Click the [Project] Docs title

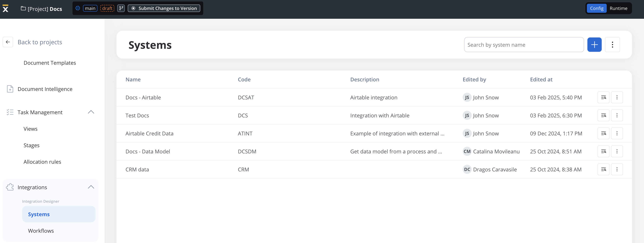point(45,9)
